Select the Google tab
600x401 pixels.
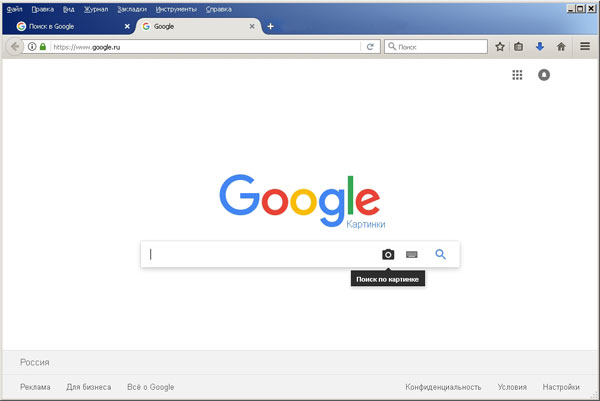[197, 26]
